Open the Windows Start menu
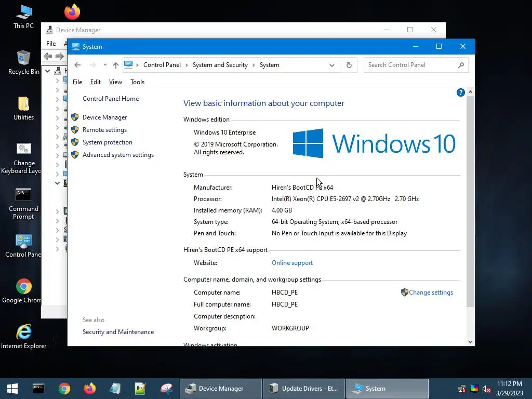532x399 pixels. pyautogui.click(x=12, y=389)
